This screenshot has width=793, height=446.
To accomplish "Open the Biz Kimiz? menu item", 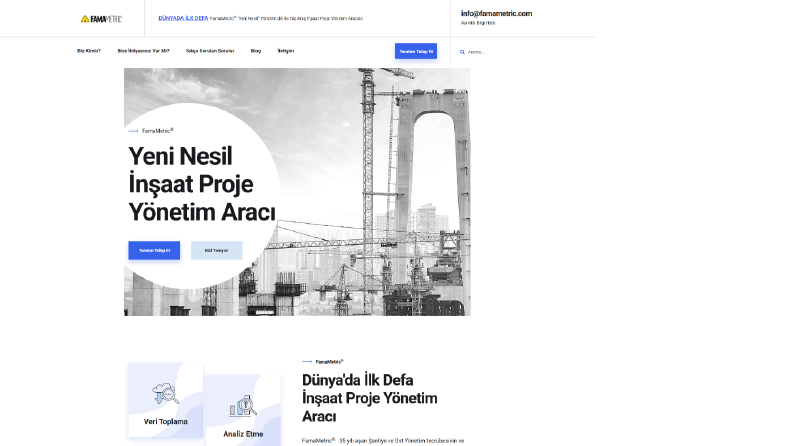I will tap(89, 51).
